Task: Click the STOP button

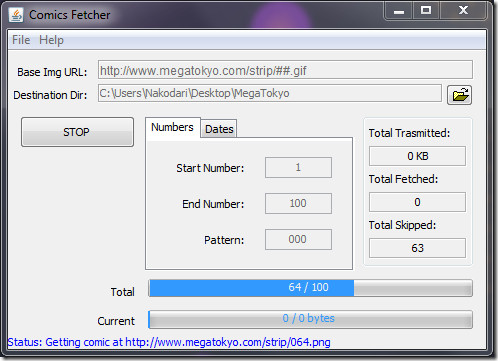Action: coord(77,132)
